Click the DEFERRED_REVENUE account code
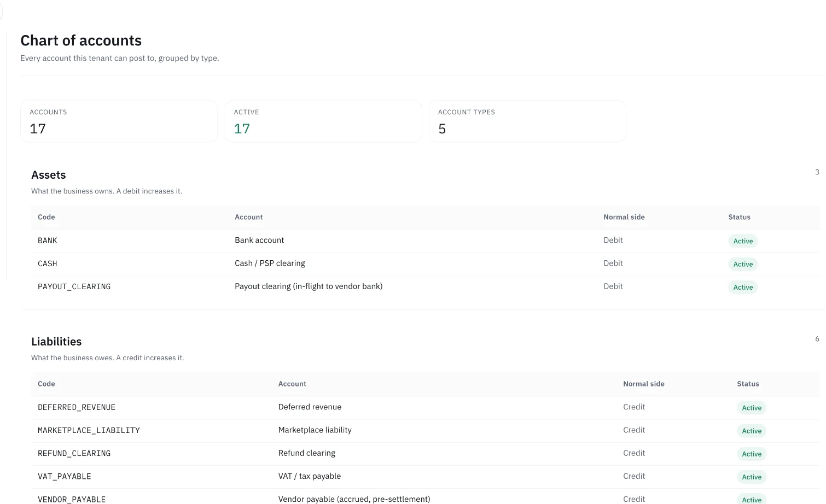This screenshot has height=504, width=826. click(77, 407)
